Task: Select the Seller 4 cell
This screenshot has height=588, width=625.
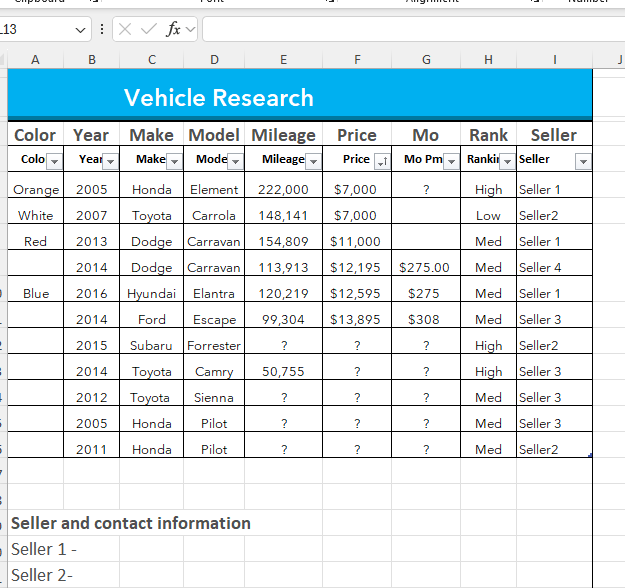Action: (x=554, y=263)
